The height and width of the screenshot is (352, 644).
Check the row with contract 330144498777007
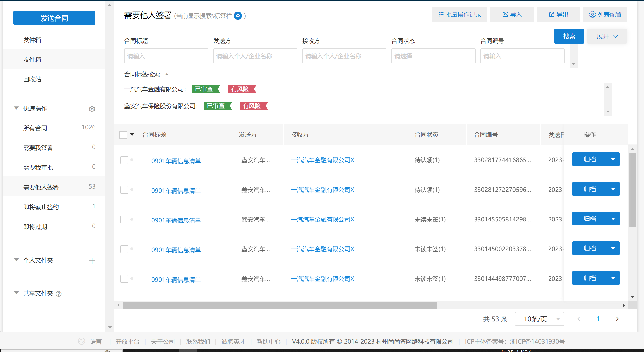(124, 279)
